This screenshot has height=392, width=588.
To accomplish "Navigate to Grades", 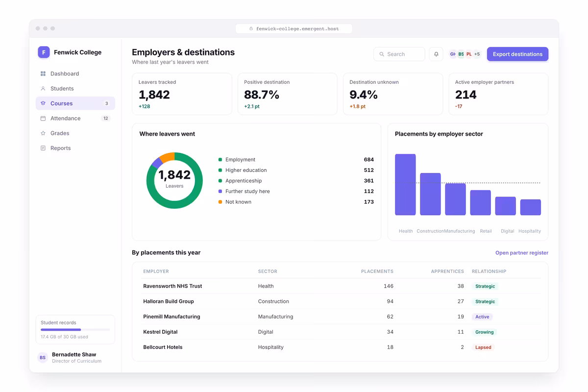I will coord(75,133).
